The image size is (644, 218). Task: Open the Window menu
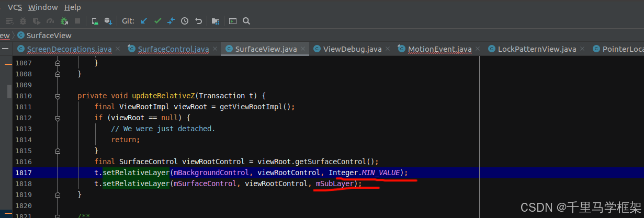43,7
